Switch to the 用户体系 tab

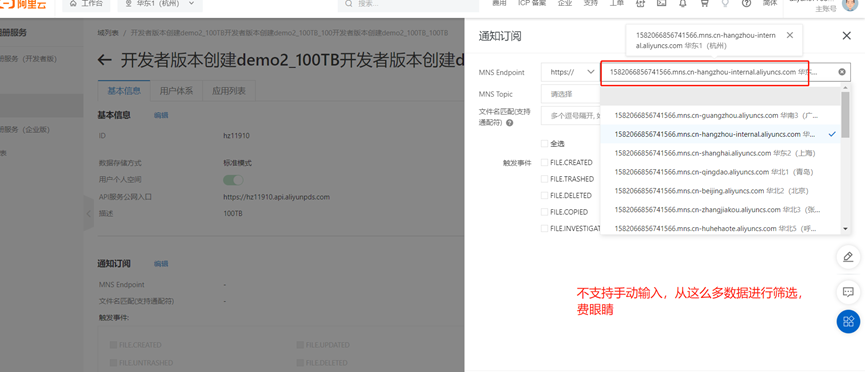[176, 91]
